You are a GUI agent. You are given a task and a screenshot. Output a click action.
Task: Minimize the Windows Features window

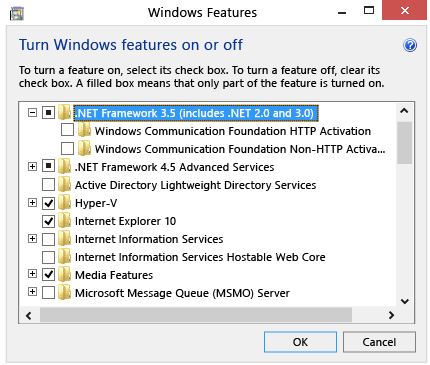click(342, 12)
